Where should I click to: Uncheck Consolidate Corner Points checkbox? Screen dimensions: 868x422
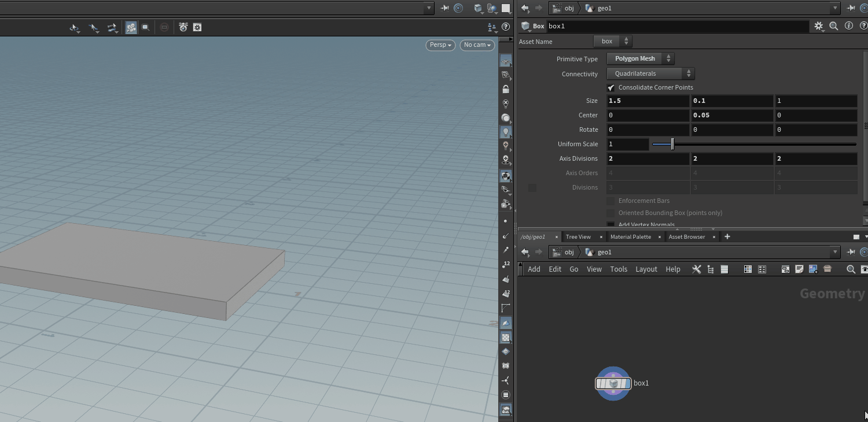(x=610, y=88)
